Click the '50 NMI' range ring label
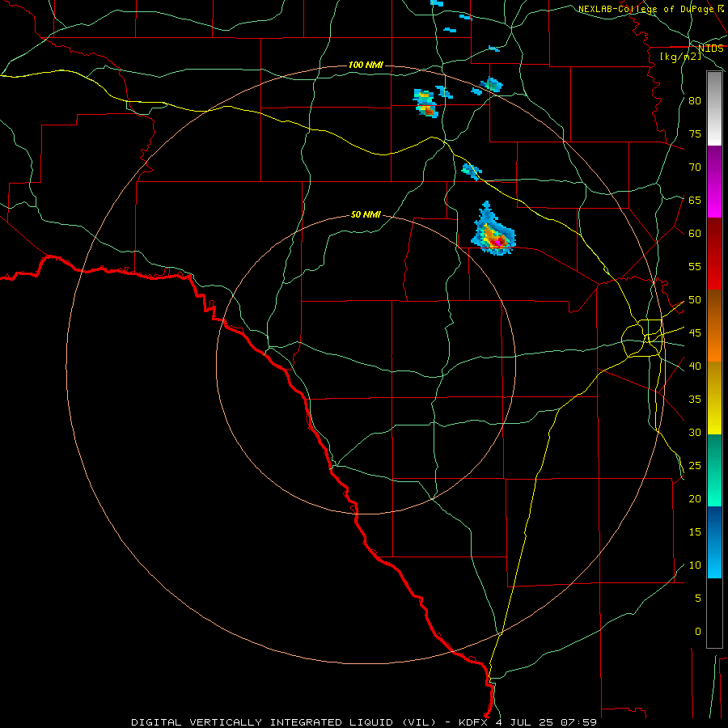This screenshot has height=728, width=728. [366, 214]
